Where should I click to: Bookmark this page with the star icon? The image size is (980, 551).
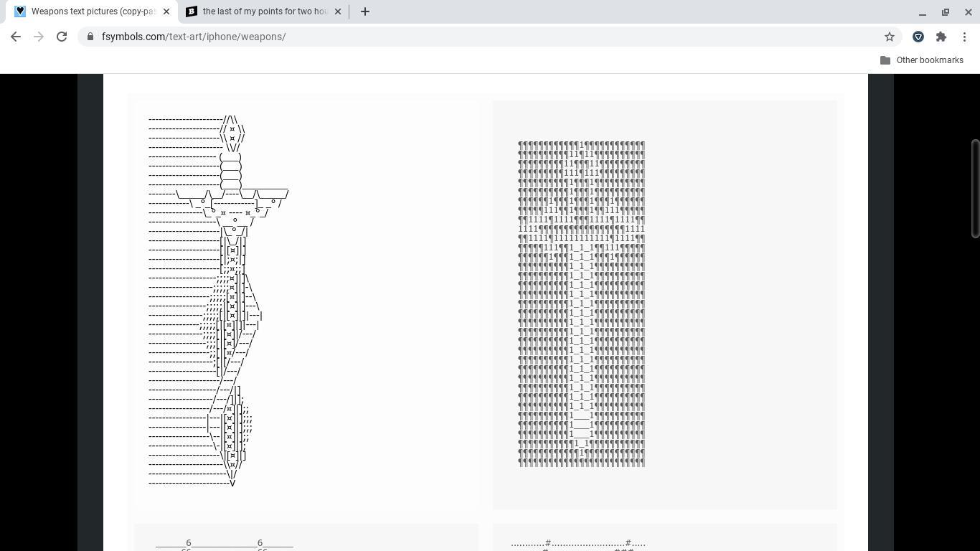tap(890, 37)
